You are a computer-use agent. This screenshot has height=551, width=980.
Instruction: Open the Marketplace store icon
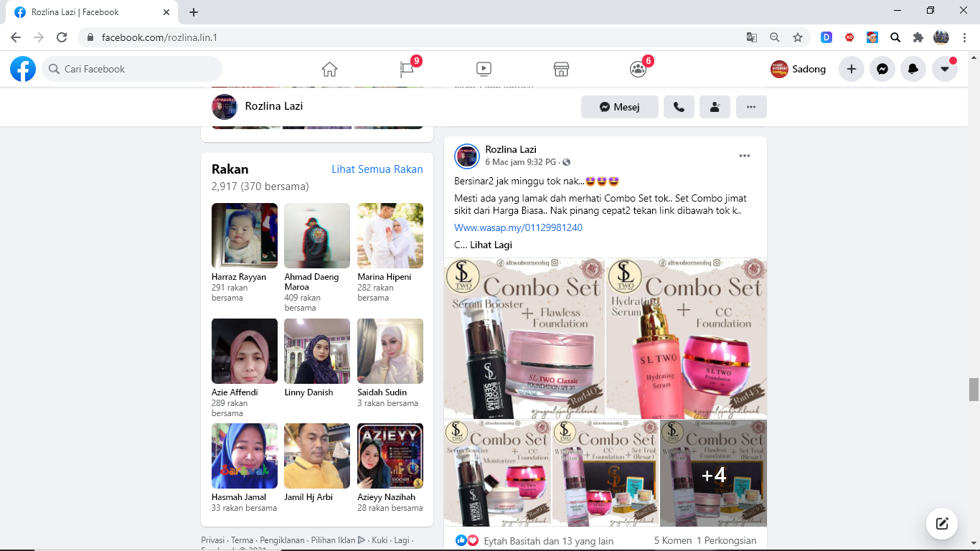click(561, 69)
